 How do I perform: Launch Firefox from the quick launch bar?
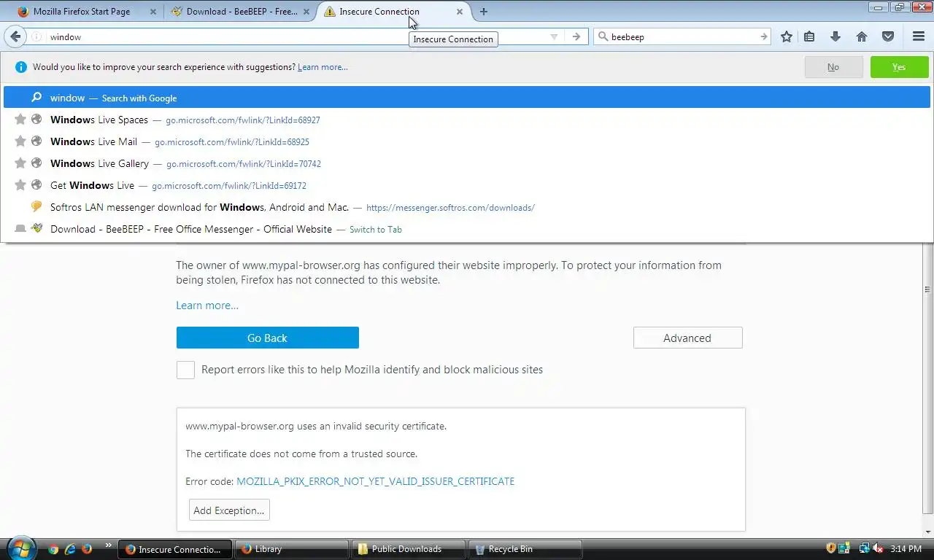click(x=87, y=549)
